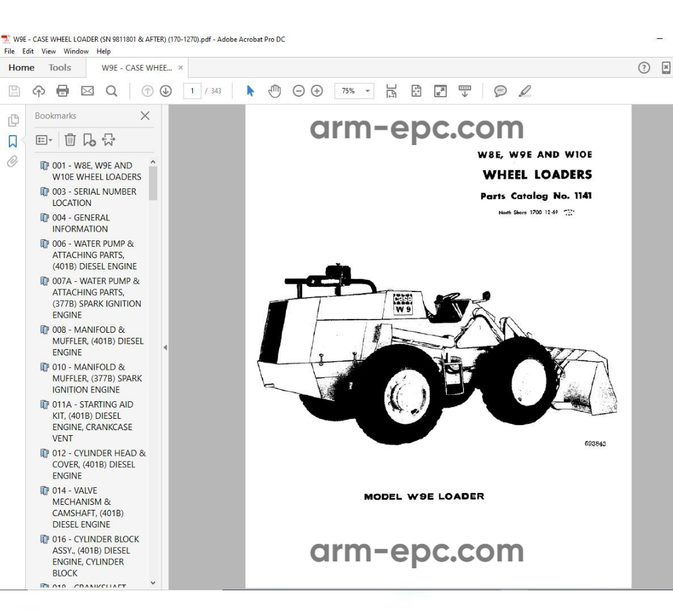Open bookmark 011A - STARTING AID KIT
Viewport: 673px width, 616px height.
[92, 421]
